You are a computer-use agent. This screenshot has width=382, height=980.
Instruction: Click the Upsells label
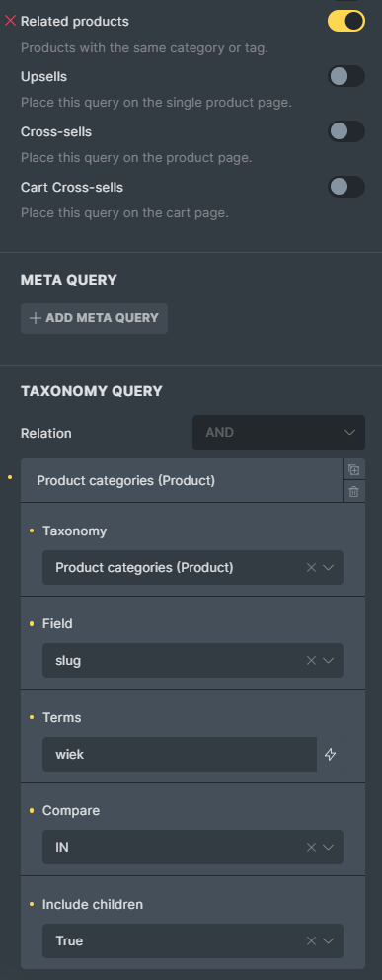click(x=43, y=77)
